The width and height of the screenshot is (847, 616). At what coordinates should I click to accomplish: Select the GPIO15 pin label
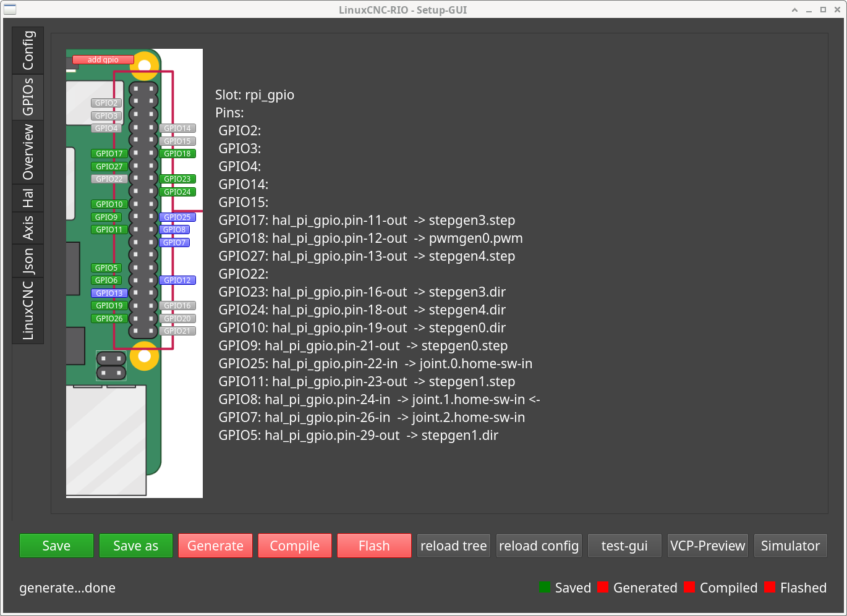click(x=177, y=141)
